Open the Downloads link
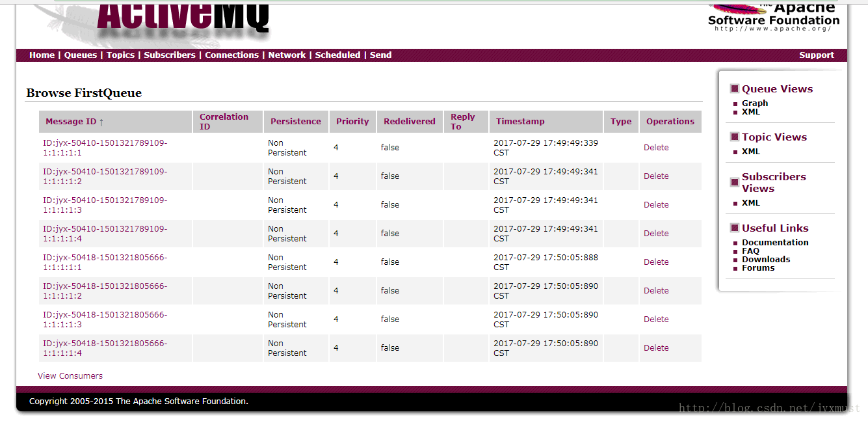The width and height of the screenshot is (868, 421). [766, 260]
